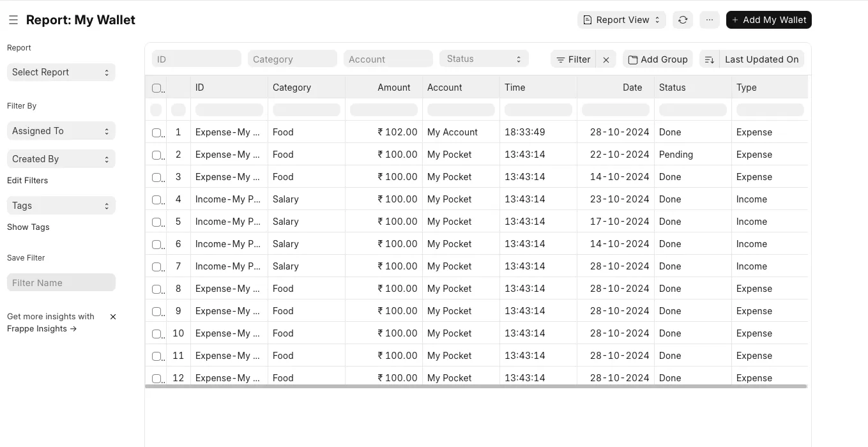
Task: Open the Status filter dropdown
Action: click(484, 59)
